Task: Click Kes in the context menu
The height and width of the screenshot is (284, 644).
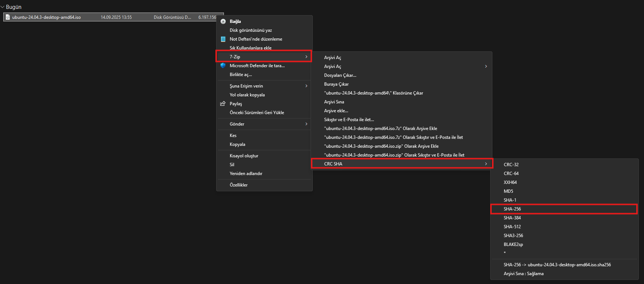Action: click(x=264, y=136)
